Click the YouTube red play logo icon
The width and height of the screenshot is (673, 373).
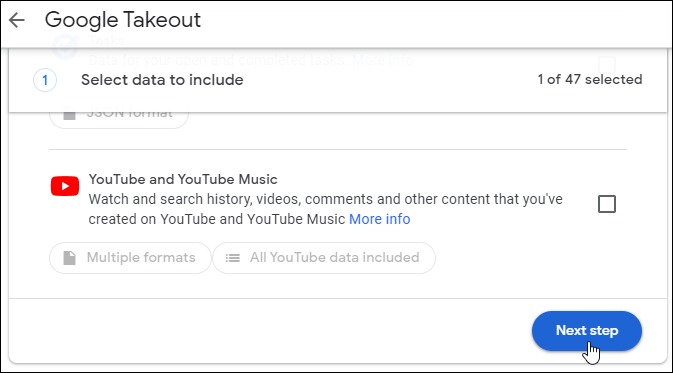point(65,186)
